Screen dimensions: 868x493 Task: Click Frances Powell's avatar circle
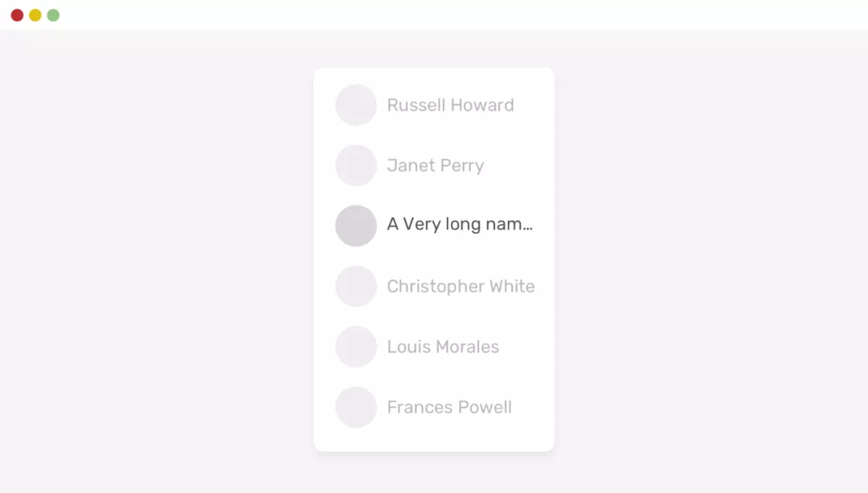pyautogui.click(x=356, y=407)
